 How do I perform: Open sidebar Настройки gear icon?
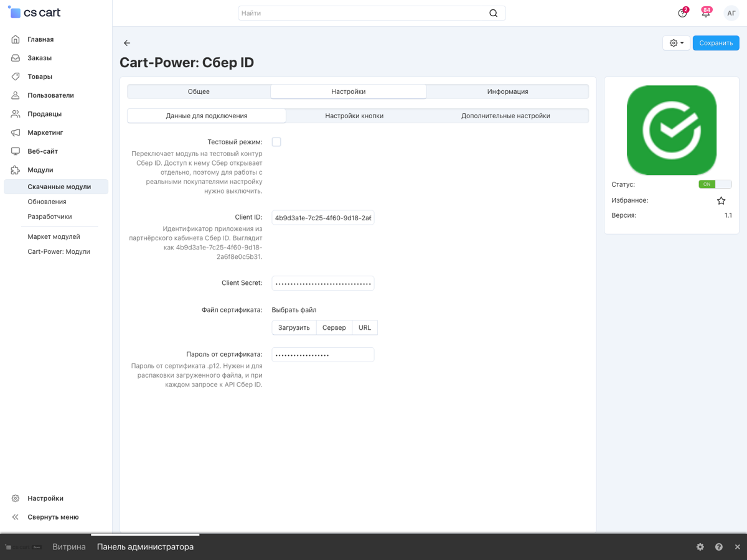[16, 498]
